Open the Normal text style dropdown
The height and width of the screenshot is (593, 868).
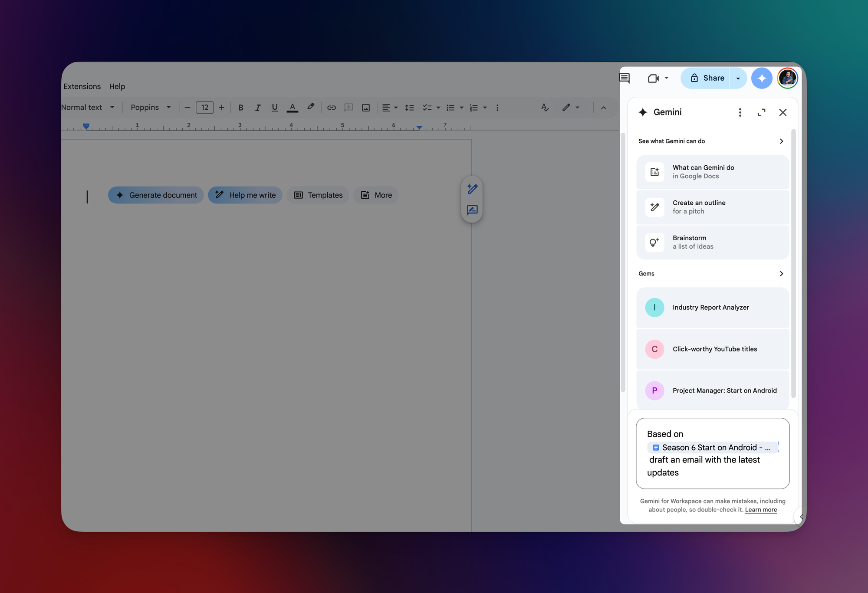click(x=88, y=108)
